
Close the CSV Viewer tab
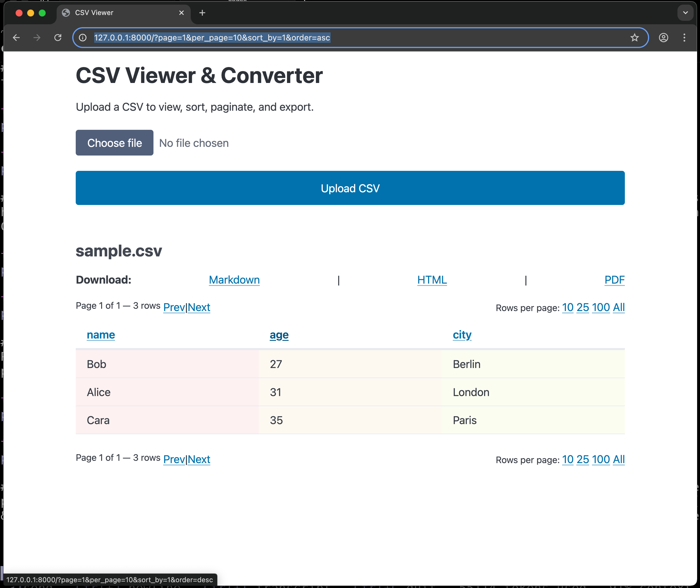point(181,13)
